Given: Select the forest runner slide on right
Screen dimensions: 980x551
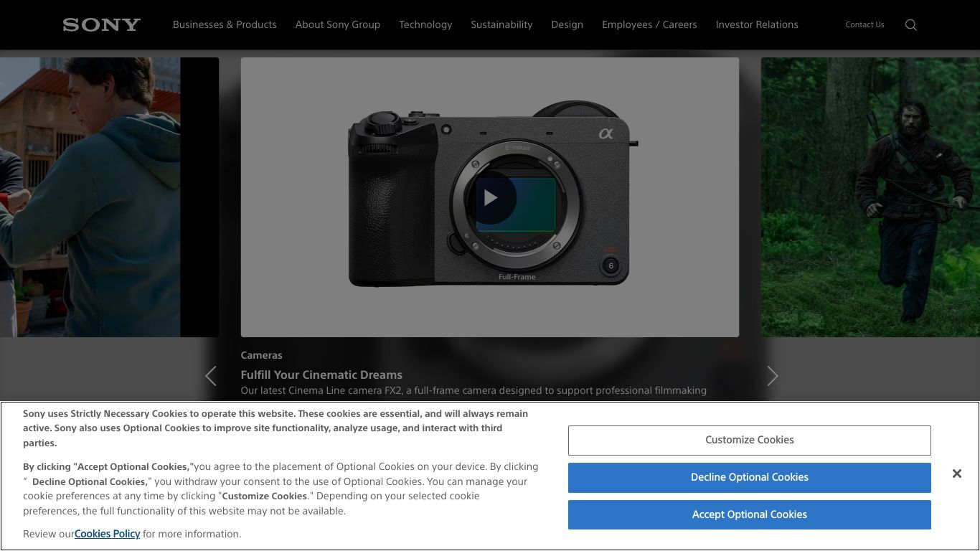Looking at the screenshot, I should tap(870, 197).
